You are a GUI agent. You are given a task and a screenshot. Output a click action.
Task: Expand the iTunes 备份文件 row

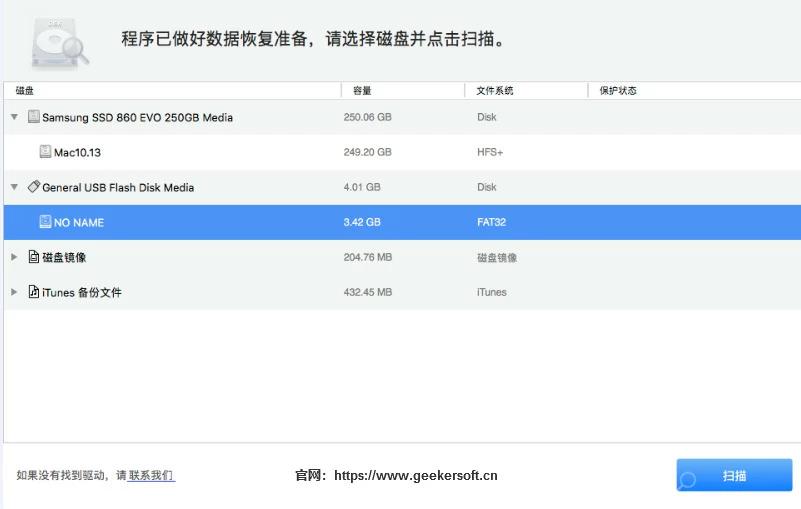coord(14,292)
